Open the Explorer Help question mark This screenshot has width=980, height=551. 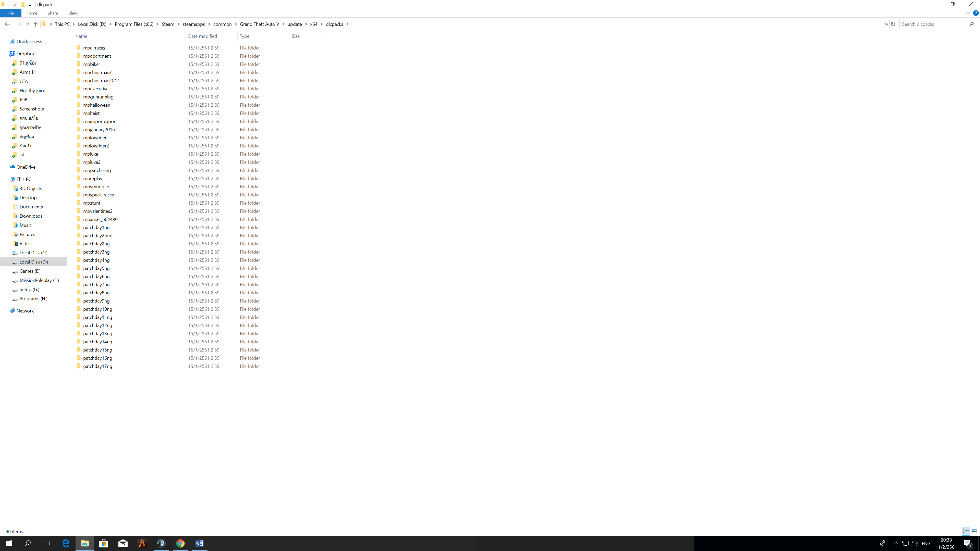pos(975,13)
